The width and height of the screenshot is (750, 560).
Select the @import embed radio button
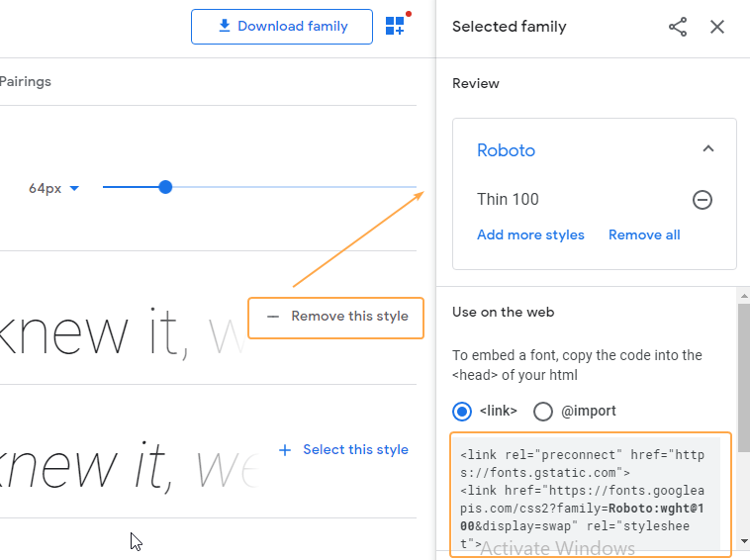click(x=543, y=412)
